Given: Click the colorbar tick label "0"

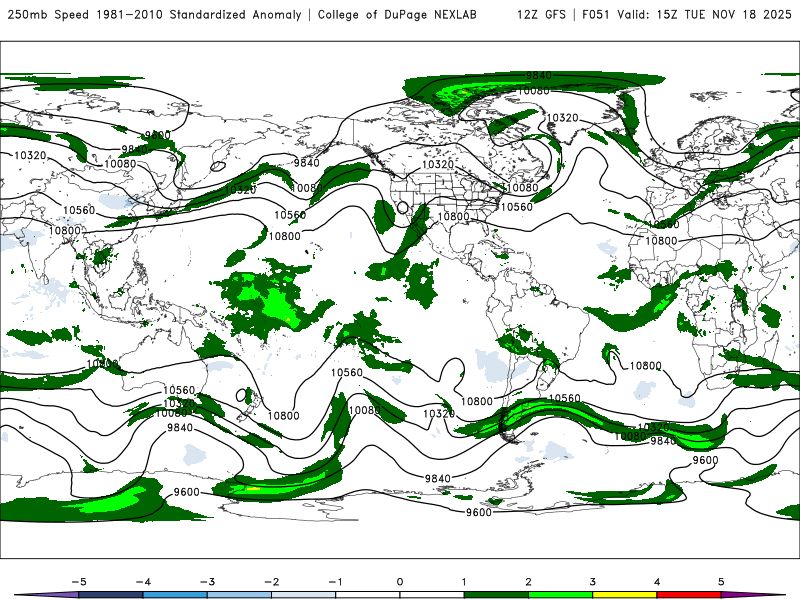Looking at the screenshot, I should (399, 582).
